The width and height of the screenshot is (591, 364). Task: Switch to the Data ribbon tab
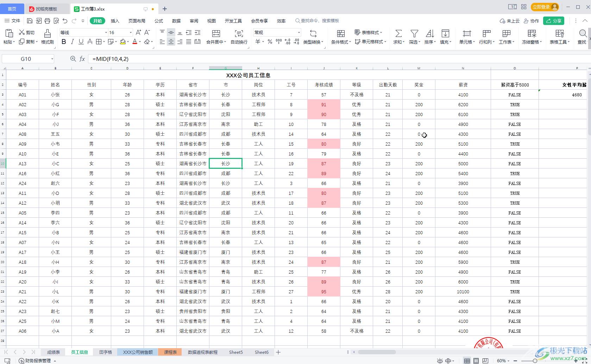176,21
